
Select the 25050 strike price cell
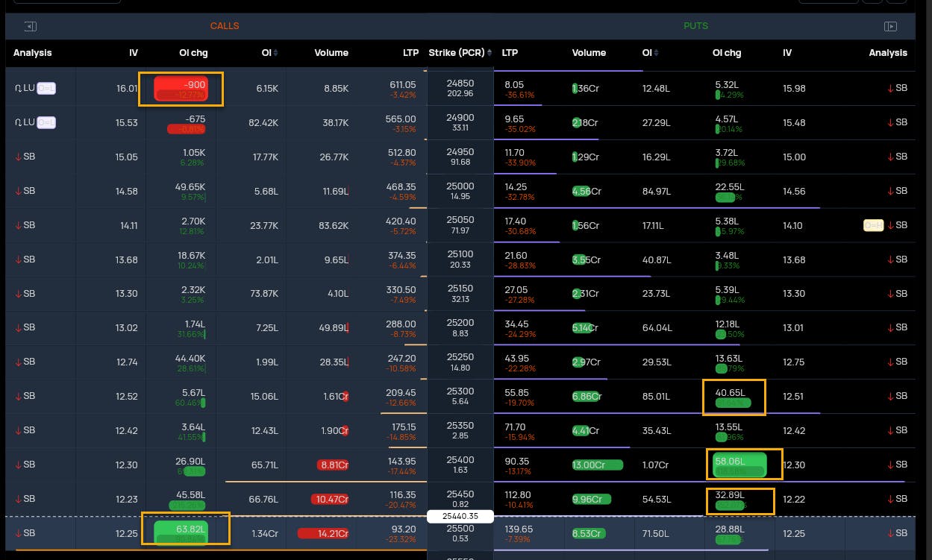[460, 225]
